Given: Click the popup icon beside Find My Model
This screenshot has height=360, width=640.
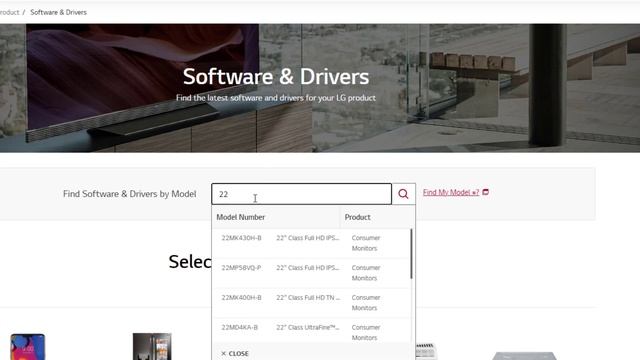Looking at the screenshot, I should (x=485, y=192).
